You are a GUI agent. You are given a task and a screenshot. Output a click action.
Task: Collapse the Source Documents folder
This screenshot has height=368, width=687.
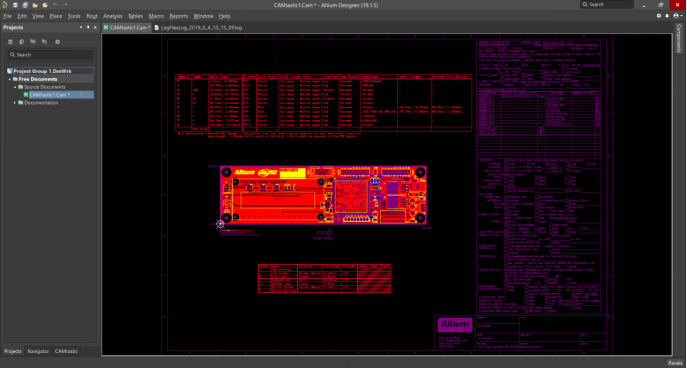pos(16,87)
